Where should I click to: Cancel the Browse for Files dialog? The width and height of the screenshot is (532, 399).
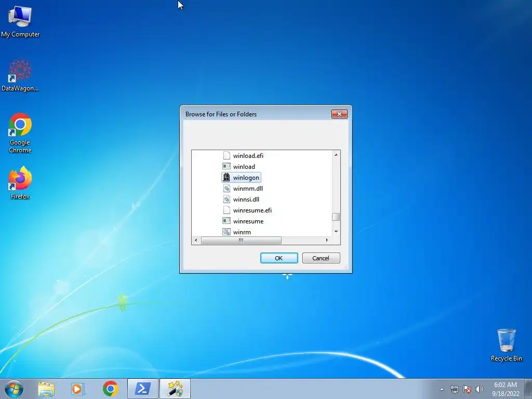(x=321, y=258)
